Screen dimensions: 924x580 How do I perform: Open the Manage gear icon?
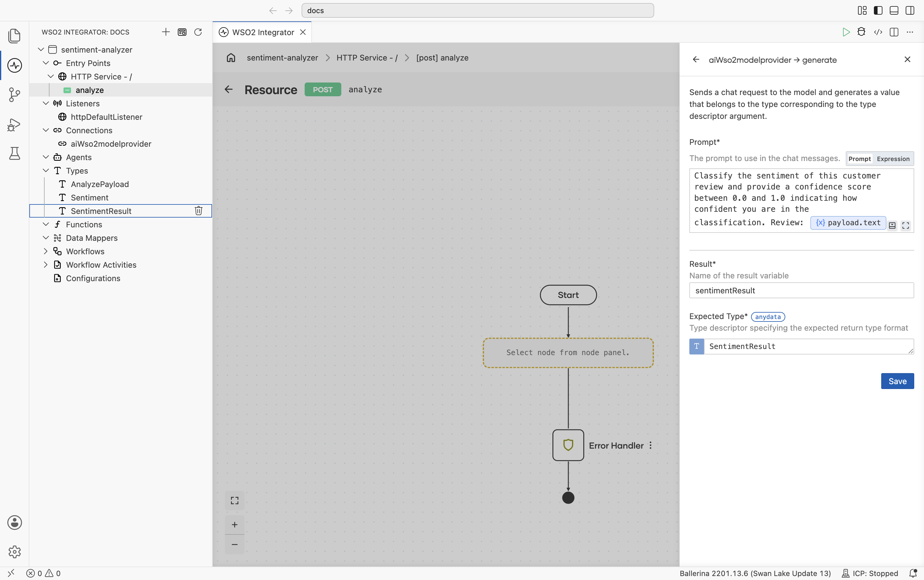(x=15, y=552)
